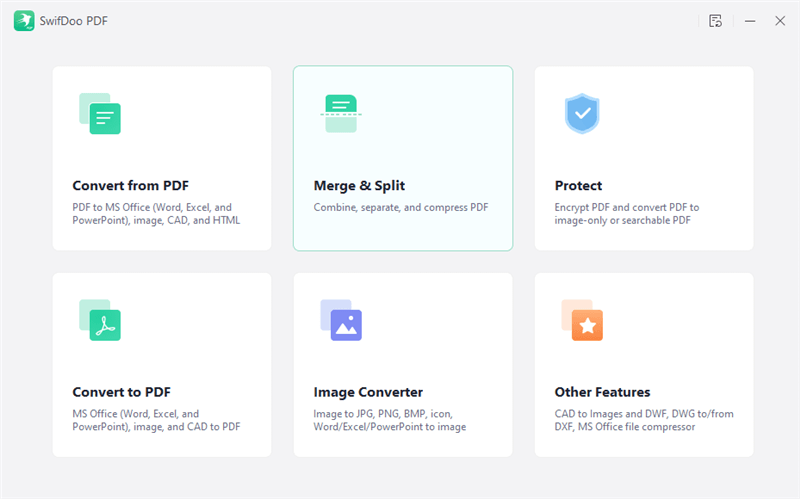Click the Convert from PDF document icon
The height and width of the screenshot is (499, 800).
click(100, 114)
